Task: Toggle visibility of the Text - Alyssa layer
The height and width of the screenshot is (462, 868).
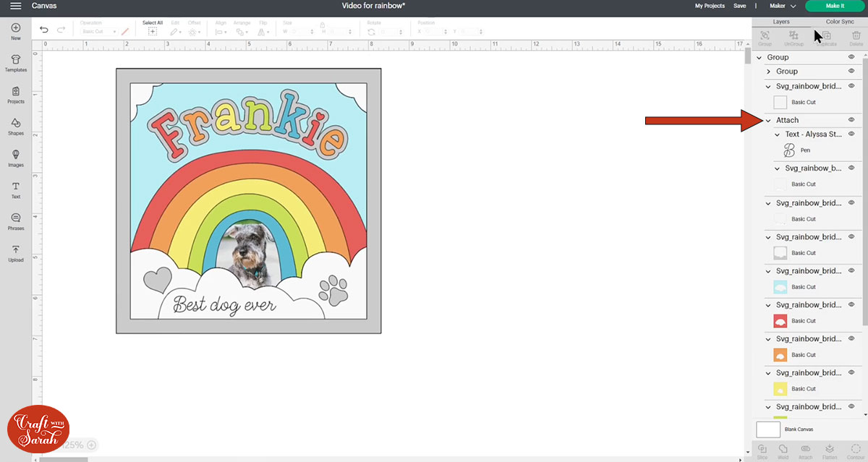Action: pyautogui.click(x=850, y=134)
